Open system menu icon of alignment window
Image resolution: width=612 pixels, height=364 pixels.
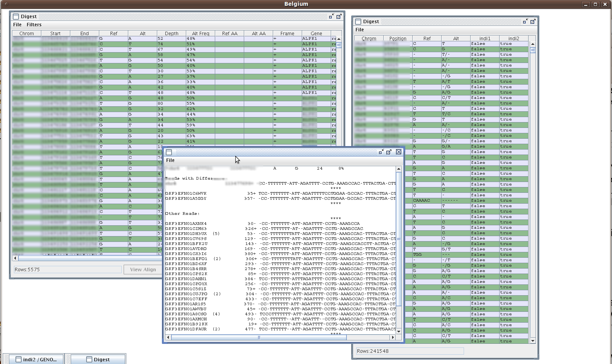tap(169, 152)
